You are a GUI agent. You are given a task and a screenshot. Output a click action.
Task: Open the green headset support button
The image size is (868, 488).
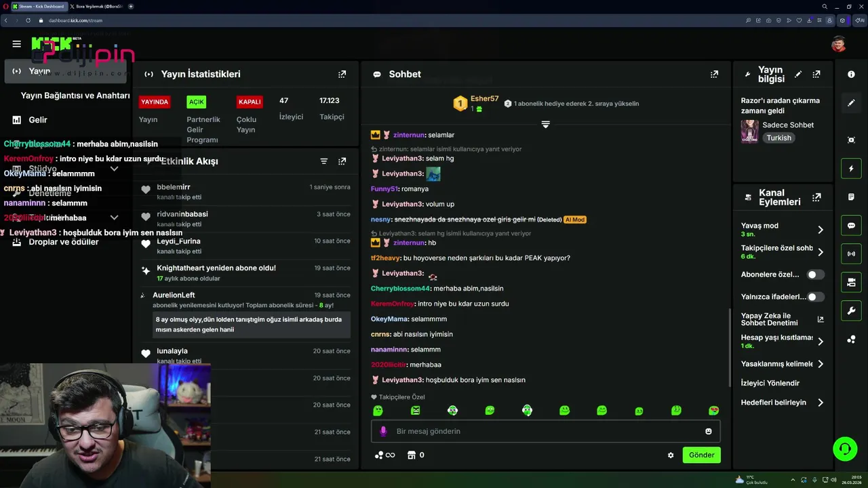pos(845,449)
